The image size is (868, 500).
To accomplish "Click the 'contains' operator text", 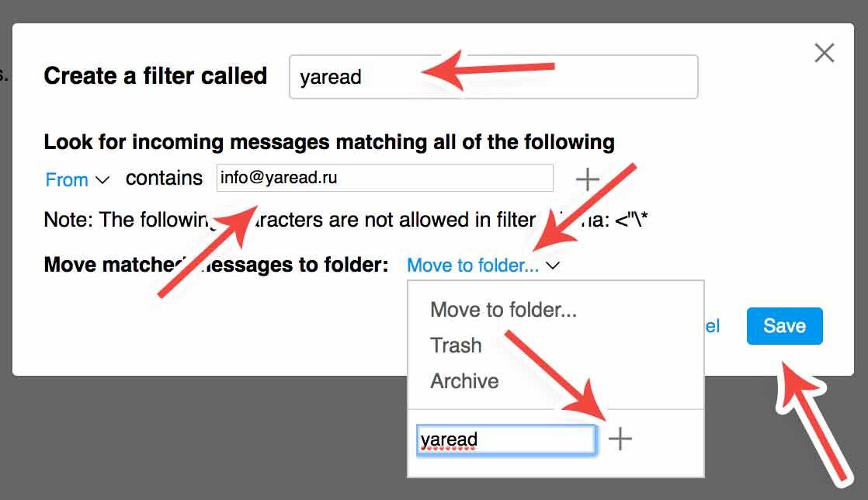I will (x=164, y=179).
